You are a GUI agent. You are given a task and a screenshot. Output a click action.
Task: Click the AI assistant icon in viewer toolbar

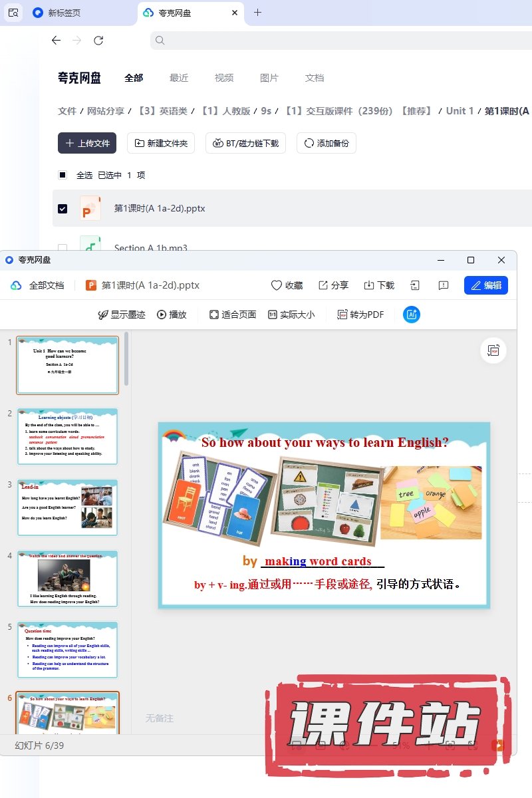click(412, 315)
